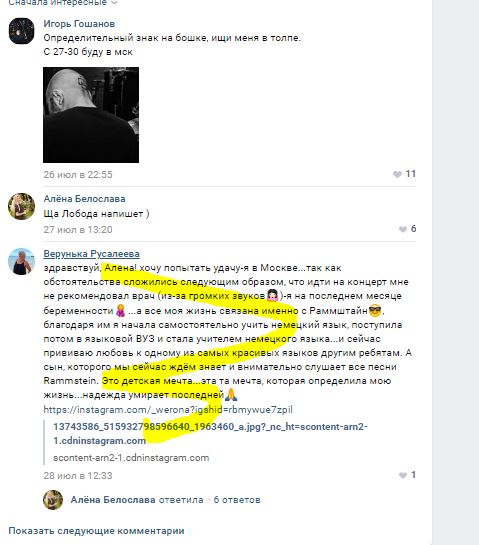
Task: Show next comments via 'Показать следующие комментарии'
Action: coord(96,531)
